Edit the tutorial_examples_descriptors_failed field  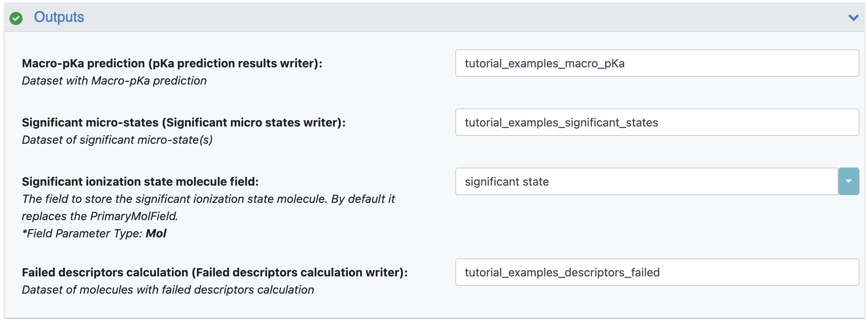pos(657,272)
